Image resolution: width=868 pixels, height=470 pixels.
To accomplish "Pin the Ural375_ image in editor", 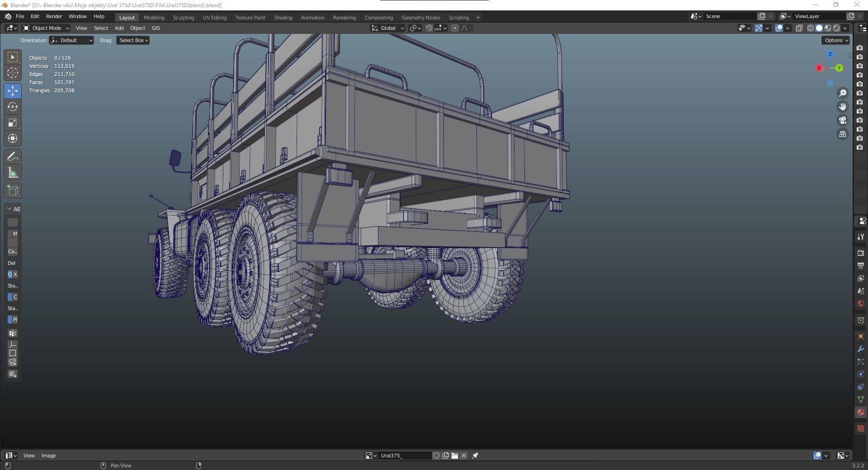I will [x=475, y=456].
